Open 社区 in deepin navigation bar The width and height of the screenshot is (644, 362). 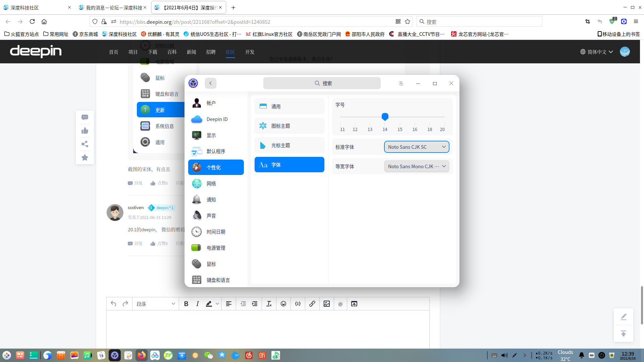(x=230, y=52)
